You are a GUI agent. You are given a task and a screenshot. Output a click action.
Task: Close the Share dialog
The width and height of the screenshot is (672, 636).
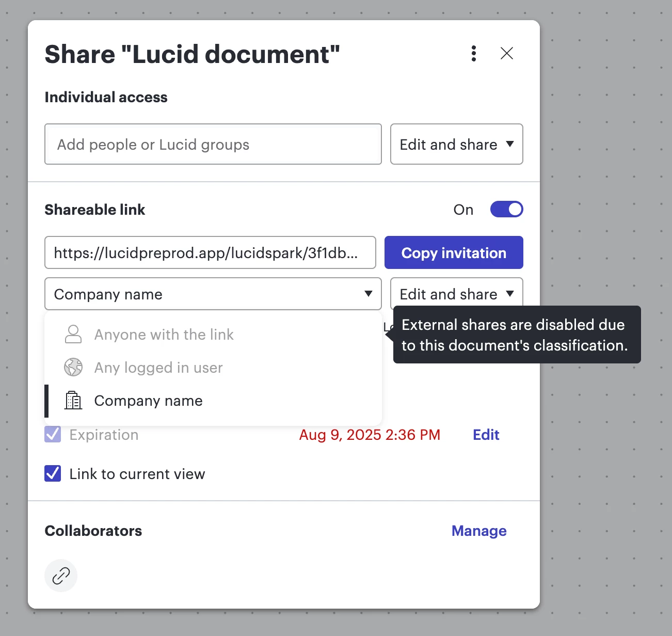[x=507, y=53]
